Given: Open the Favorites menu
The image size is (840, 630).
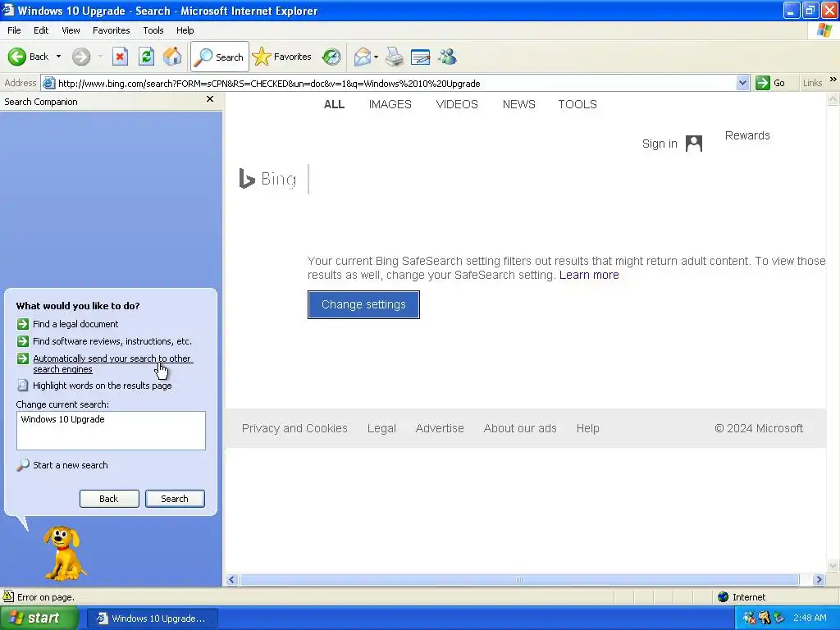Looking at the screenshot, I should click(x=111, y=30).
